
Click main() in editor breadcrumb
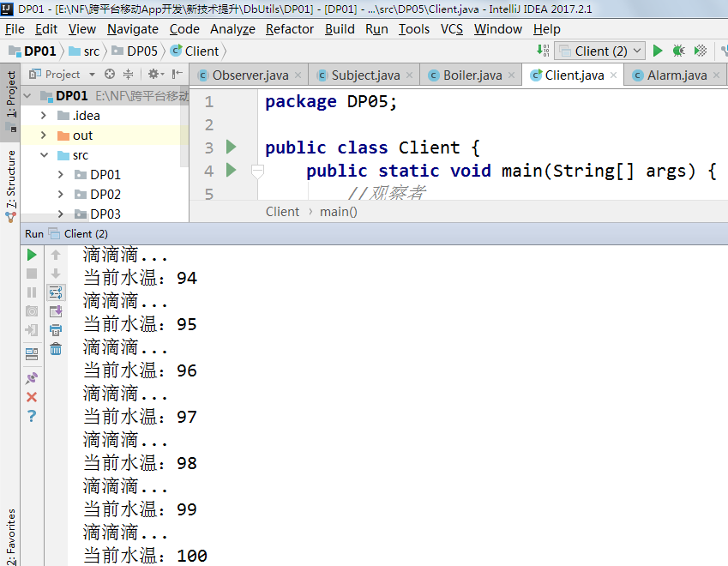pyautogui.click(x=339, y=212)
